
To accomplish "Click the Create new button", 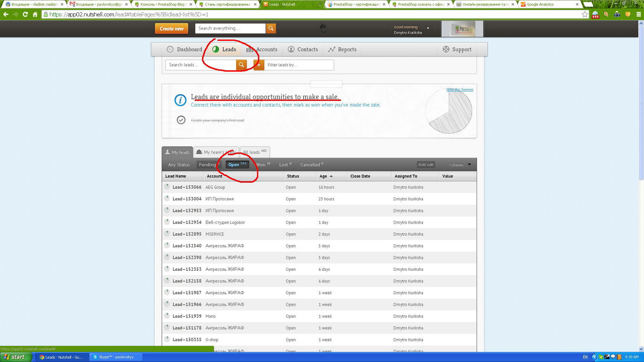I will pos(171,28).
